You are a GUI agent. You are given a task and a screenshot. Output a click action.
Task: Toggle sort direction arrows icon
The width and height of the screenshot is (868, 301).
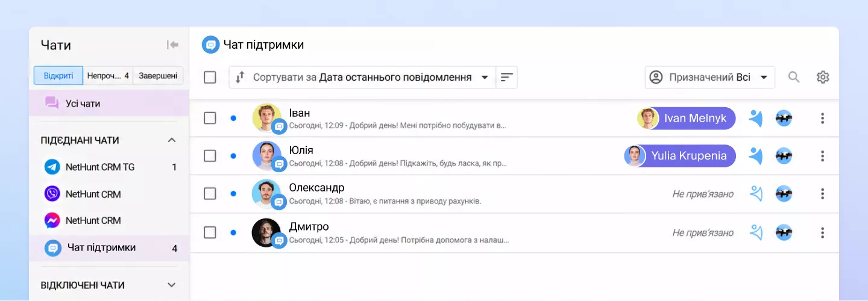[x=240, y=77]
